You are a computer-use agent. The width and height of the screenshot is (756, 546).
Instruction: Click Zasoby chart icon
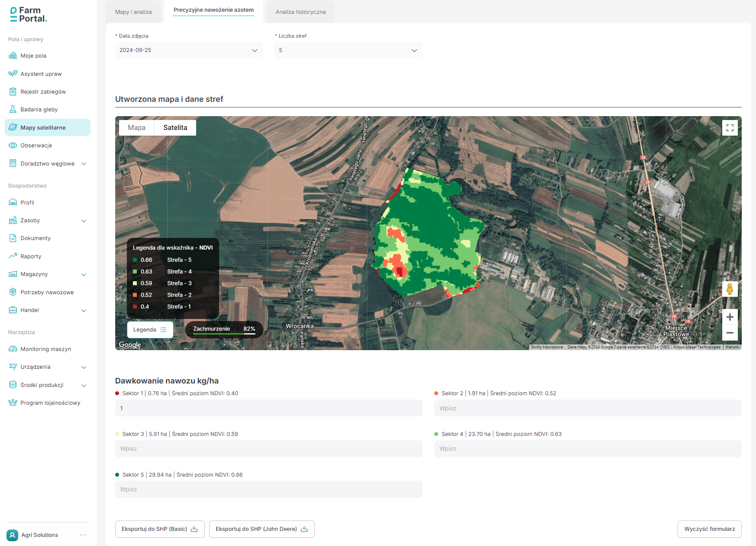coord(13,220)
